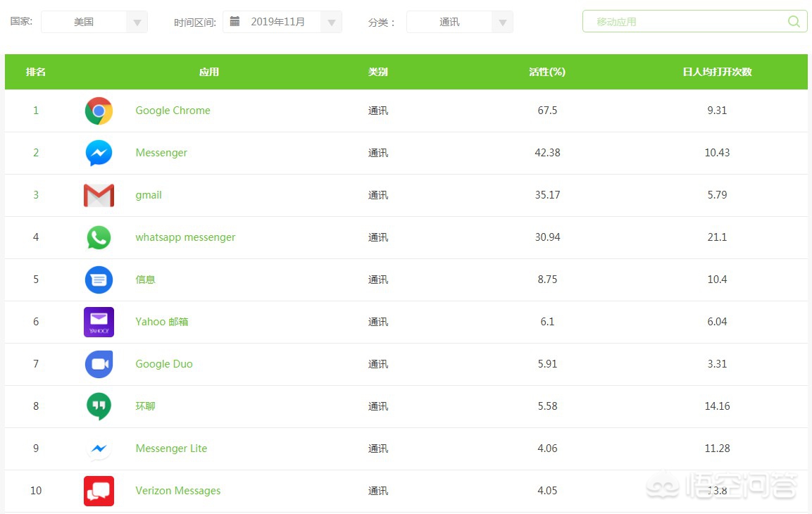Screen dimensions: 812x514
Task: Open the 时间区间 date dropdown arrow
Action: point(332,23)
